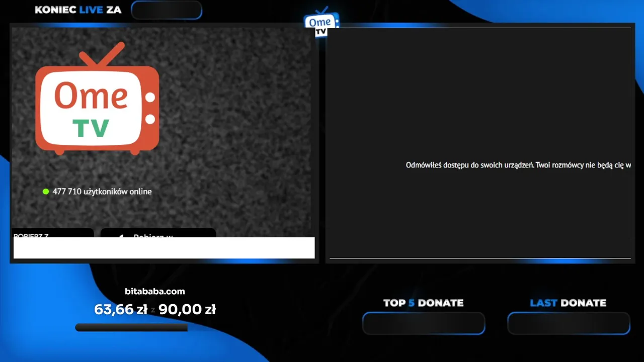Viewport: 644px width, 362px height.
Task: Open the bitababa.com link
Action: (155, 291)
